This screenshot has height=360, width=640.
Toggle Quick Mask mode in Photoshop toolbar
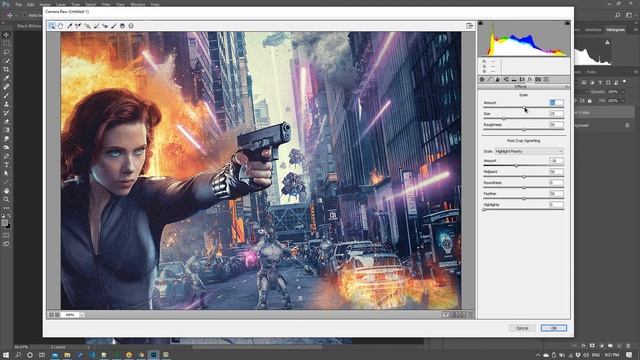tap(6, 235)
